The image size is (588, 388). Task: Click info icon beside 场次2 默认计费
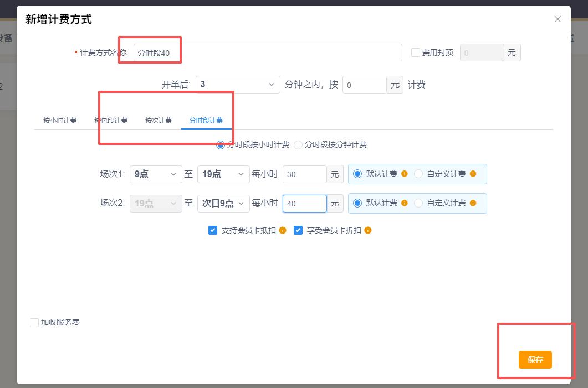pos(405,203)
